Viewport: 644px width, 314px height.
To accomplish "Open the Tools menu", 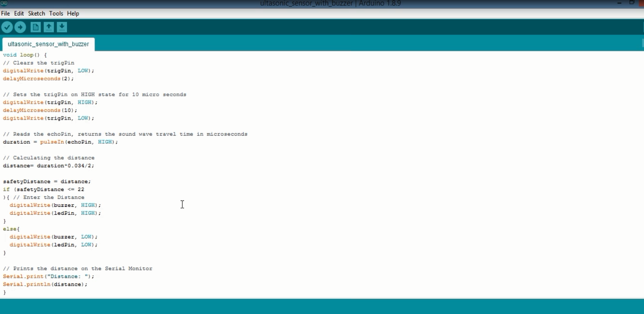I will tap(56, 14).
